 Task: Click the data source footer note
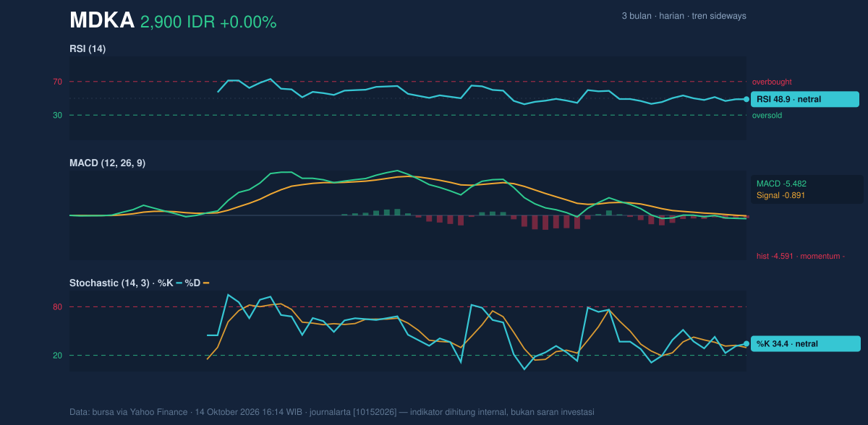(x=332, y=412)
